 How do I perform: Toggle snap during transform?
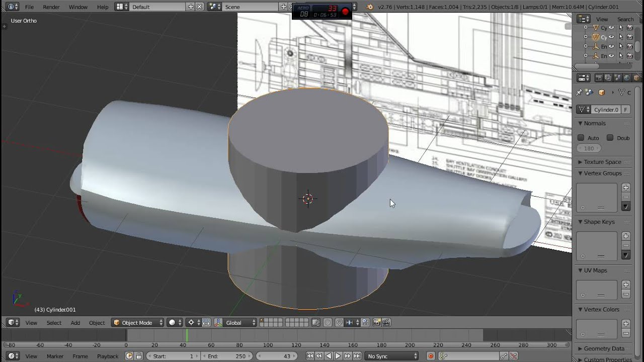click(x=340, y=323)
